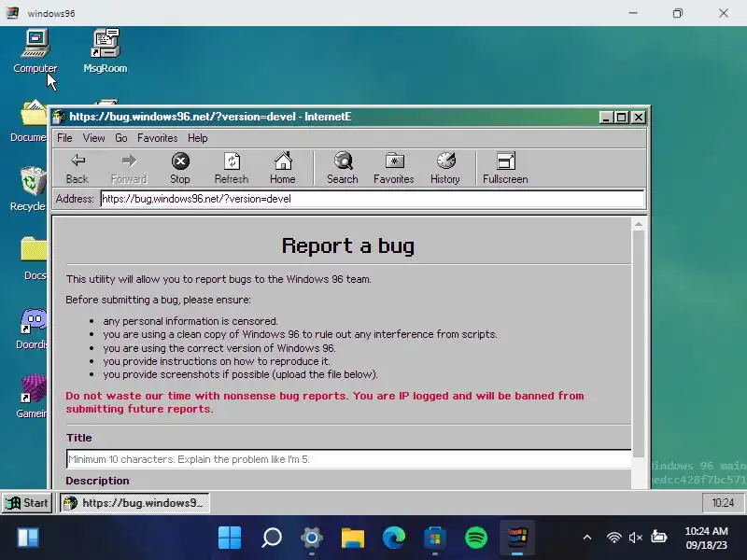Go to the Home page button

283,168
